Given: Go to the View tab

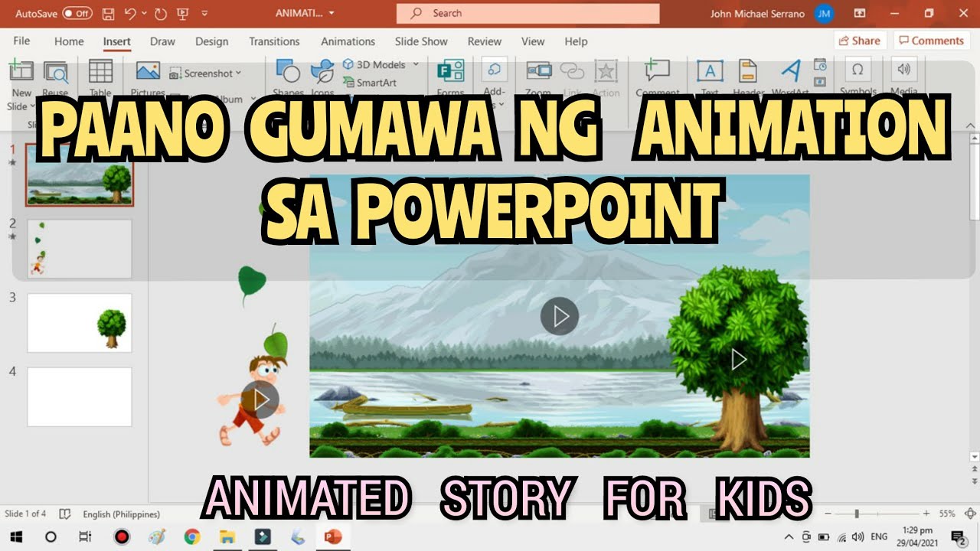Looking at the screenshot, I should tap(533, 41).
